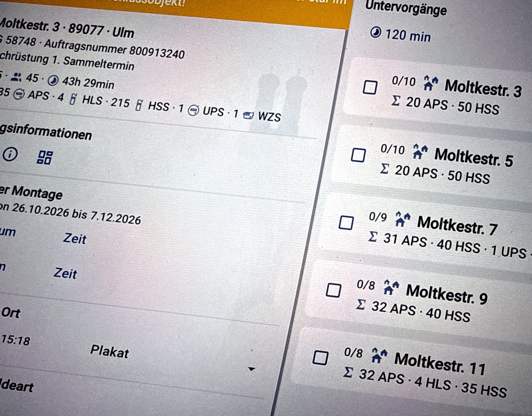Tick the checkbox for Moltkestr. 9
532x416 pixels.
tap(333, 290)
